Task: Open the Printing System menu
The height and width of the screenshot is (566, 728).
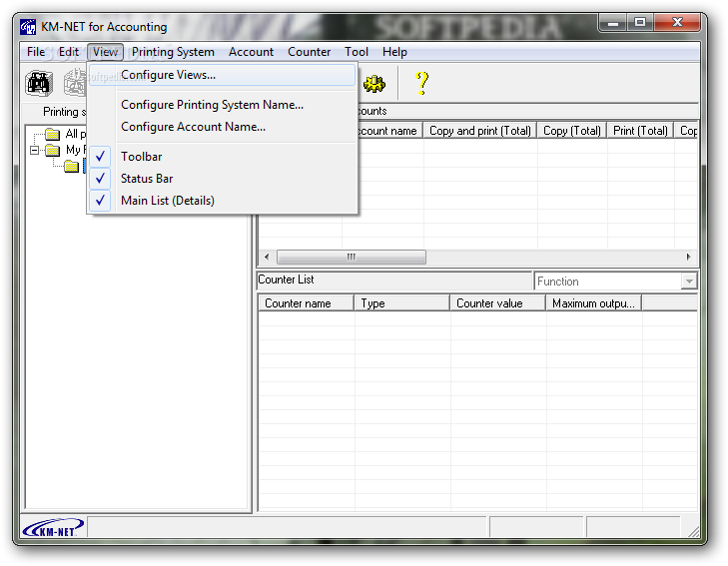Action: (173, 52)
